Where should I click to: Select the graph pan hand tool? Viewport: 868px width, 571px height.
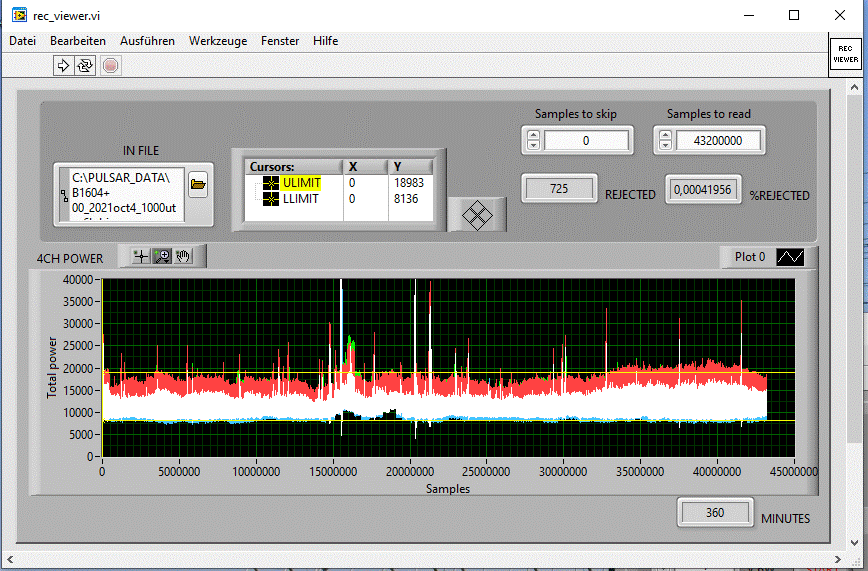click(183, 256)
